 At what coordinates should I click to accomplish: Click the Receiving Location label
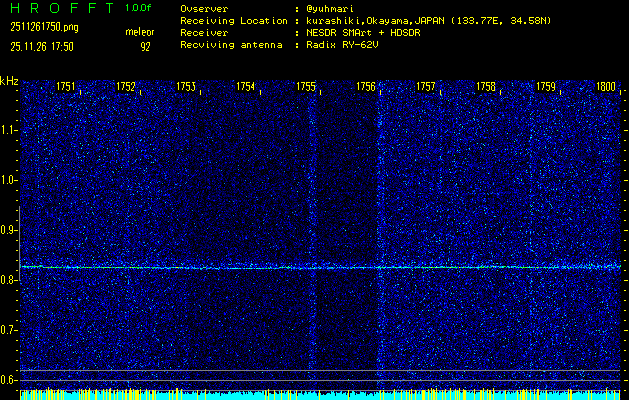coord(234,21)
